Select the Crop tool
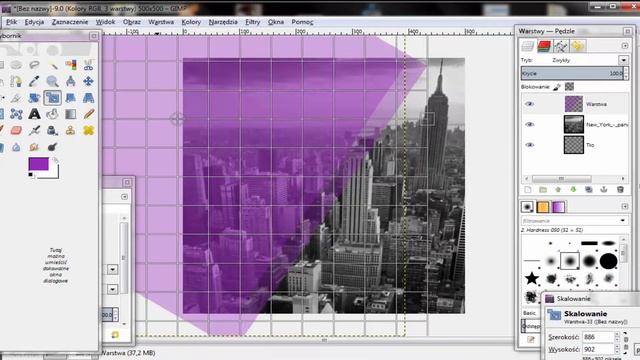This screenshot has height=360, width=640. [16, 98]
